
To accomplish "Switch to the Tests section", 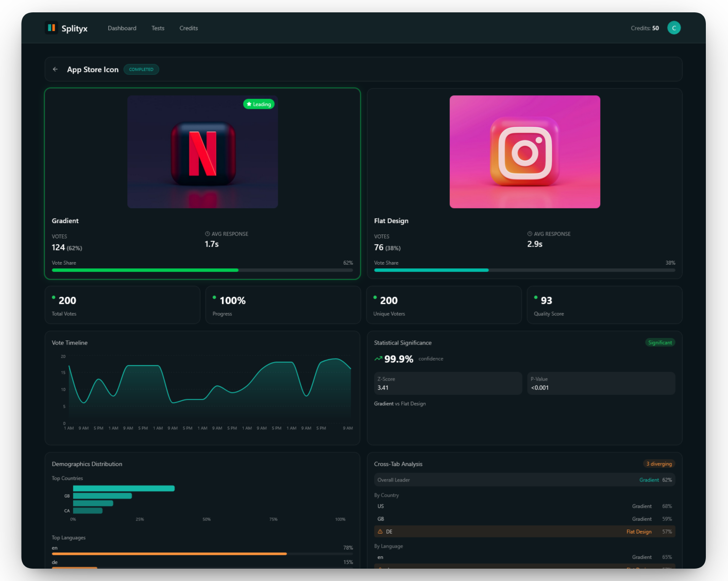I will (x=158, y=28).
